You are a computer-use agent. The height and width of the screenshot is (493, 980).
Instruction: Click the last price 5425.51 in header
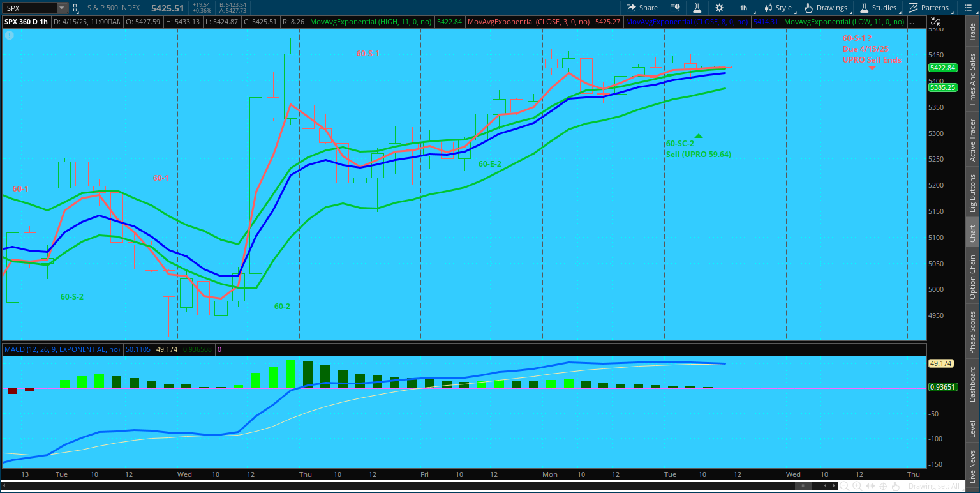pos(168,8)
